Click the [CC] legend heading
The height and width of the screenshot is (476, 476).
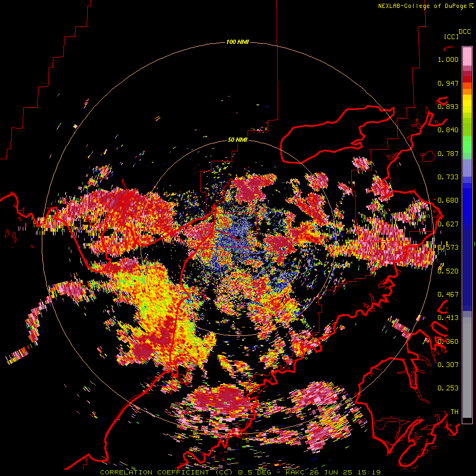(x=451, y=36)
